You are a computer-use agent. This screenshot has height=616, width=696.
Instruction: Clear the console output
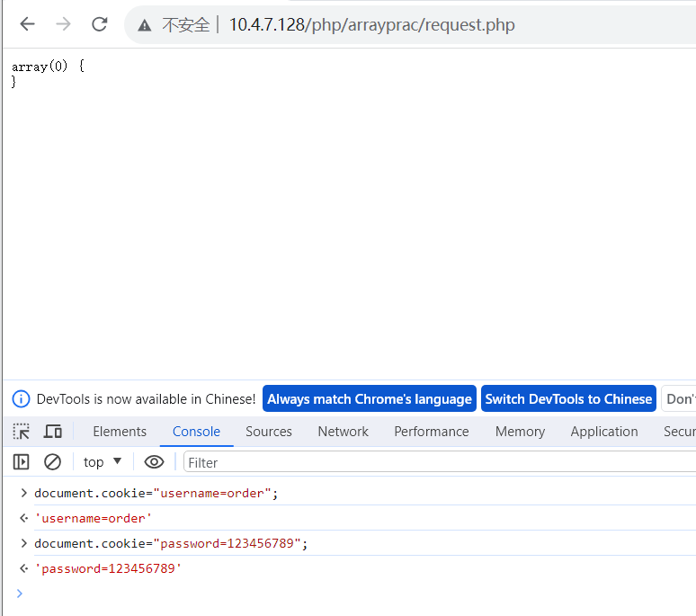pyautogui.click(x=52, y=462)
